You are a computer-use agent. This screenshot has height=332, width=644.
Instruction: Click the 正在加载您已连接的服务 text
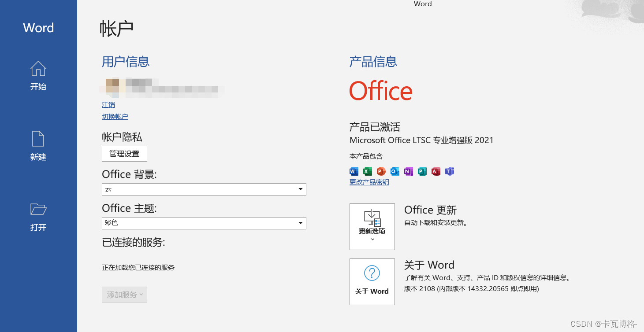(x=138, y=267)
